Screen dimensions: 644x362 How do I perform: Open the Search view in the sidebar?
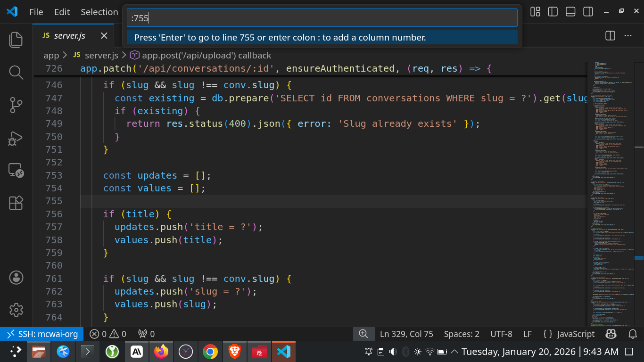coord(16,73)
